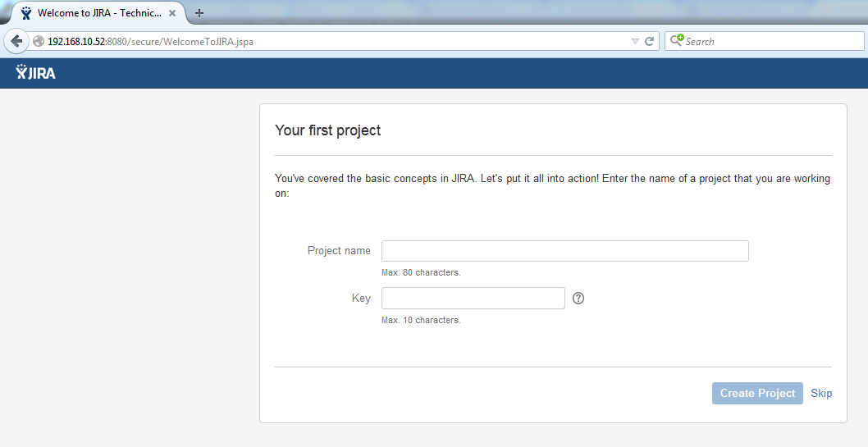Click the site identity globe icon
The image size is (868, 447).
point(39,42)
